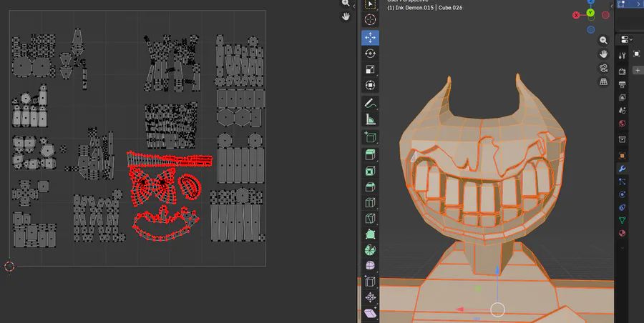The width and height of the screenshot is (644, 323).
Task: Open the Object Data green triangle tab
Action: (622, 220)
